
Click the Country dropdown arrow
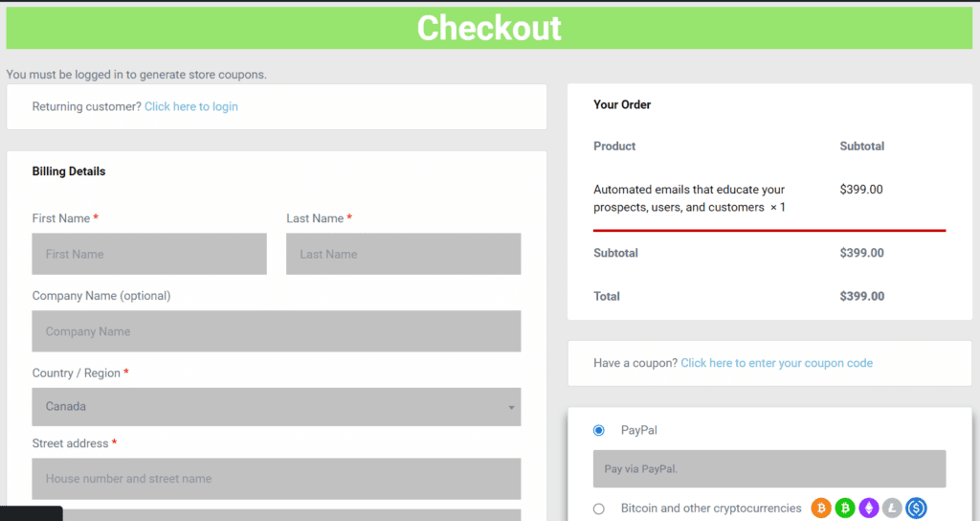pos(511,407)
